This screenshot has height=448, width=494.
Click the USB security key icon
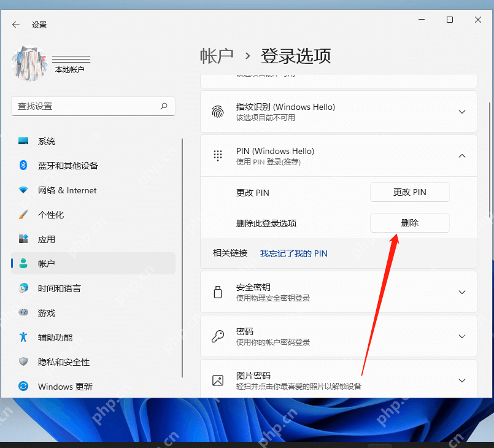click(218, 292)
